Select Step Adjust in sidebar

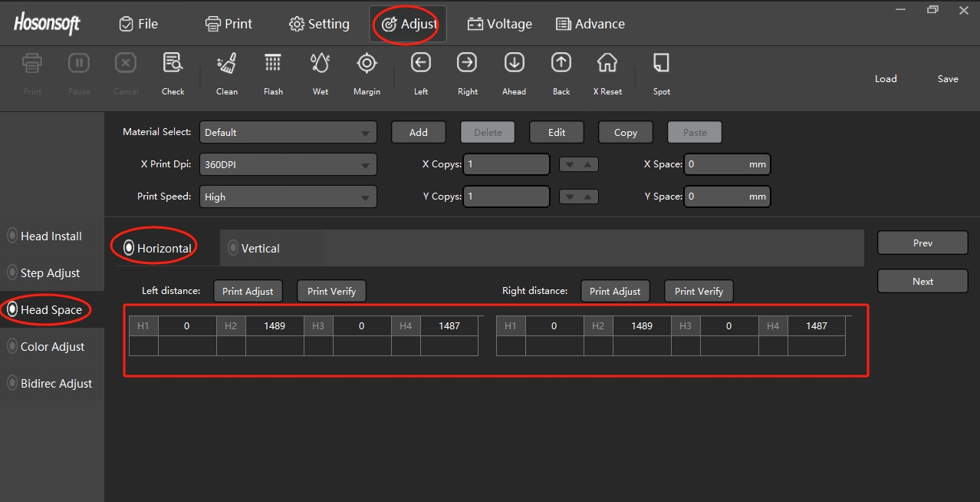coord(50,273)
